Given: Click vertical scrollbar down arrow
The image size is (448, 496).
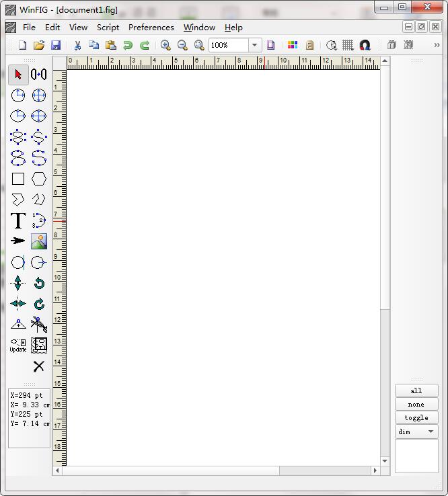Looking at the screenshot, I should [385, 461].
